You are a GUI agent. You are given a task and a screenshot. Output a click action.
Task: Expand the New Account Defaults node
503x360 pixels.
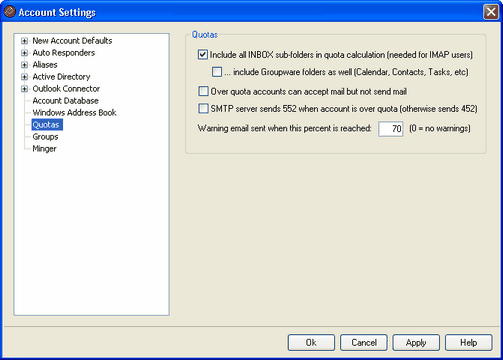click(x=24, y=41)
